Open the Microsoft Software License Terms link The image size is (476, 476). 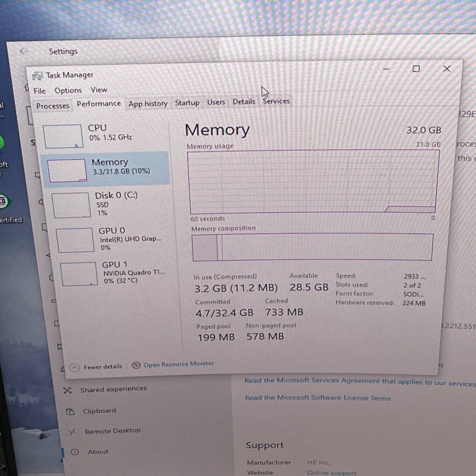tap(318, 398)
